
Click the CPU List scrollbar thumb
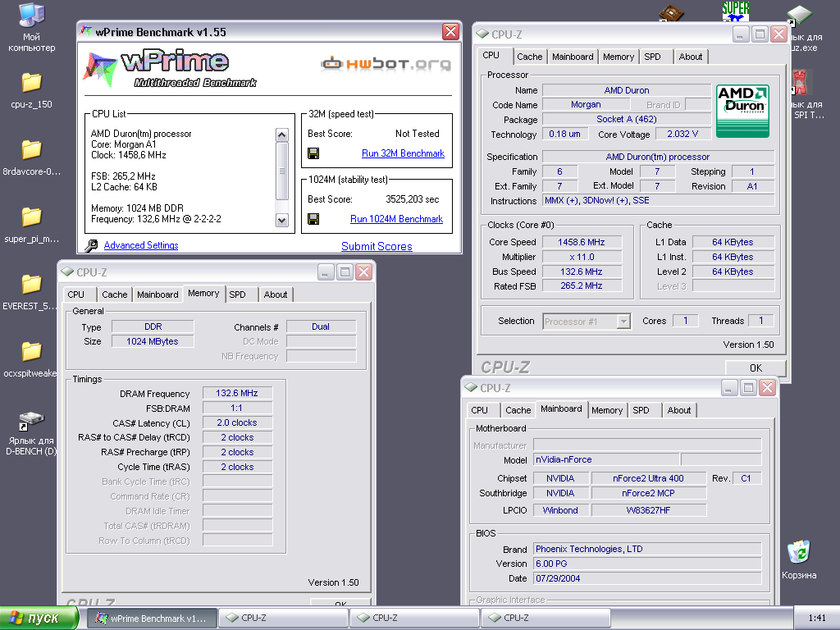coord(282,171)
